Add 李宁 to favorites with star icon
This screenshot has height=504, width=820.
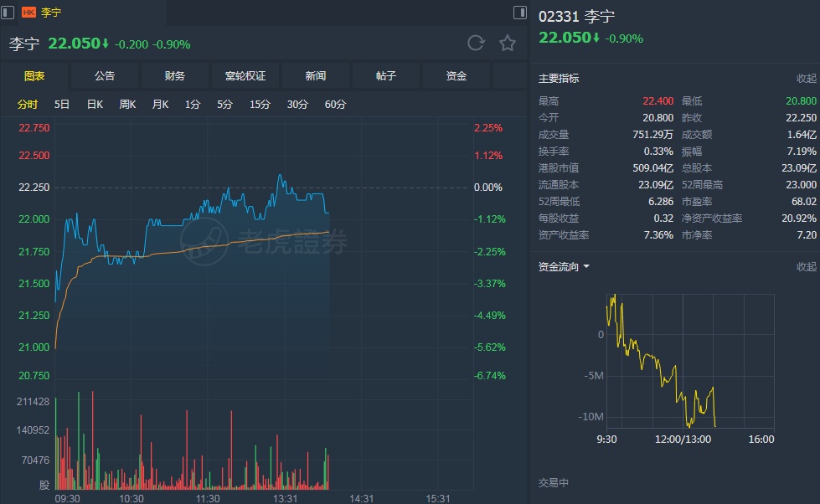click(508, 44)
